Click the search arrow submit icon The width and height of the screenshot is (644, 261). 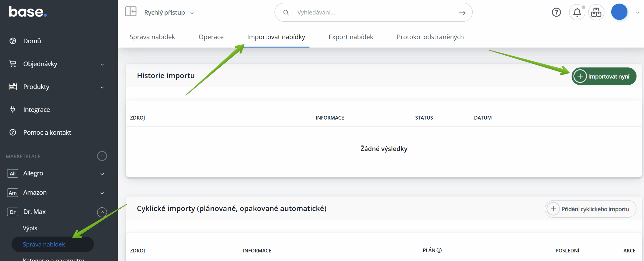462,13
